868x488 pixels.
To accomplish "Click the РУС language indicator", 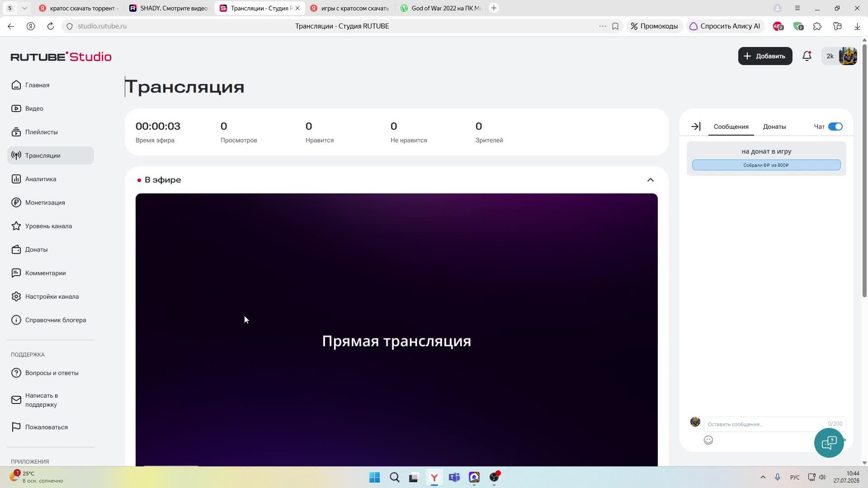I will click(x=795, y=477).
